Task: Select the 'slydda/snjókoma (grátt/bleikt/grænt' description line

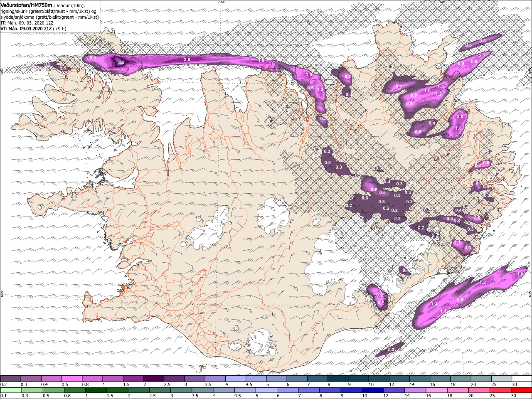Action: 49,17
